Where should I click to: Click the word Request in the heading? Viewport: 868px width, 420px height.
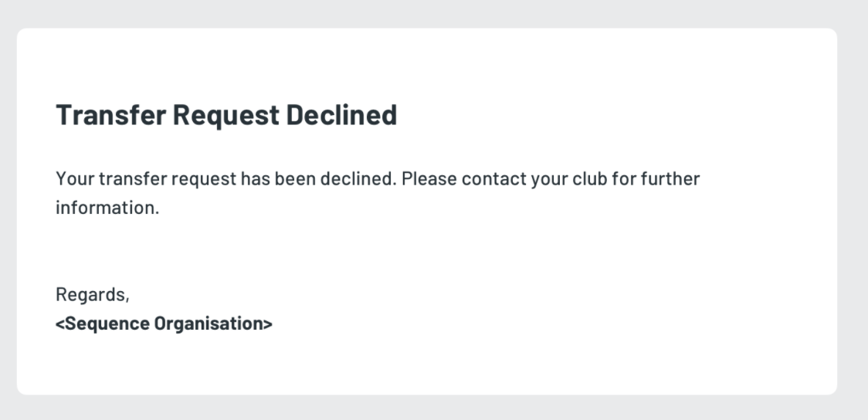[225, 115]
